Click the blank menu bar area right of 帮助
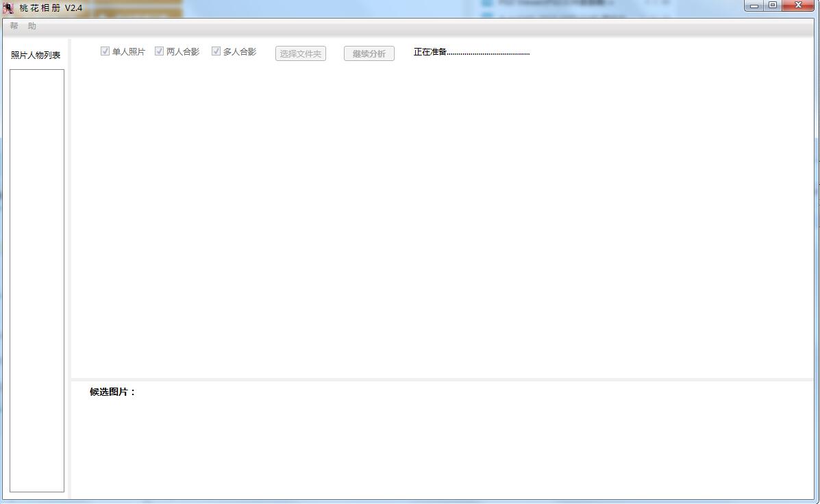The image size is (820, 504). pyautogui.click(x=411, y=26)
